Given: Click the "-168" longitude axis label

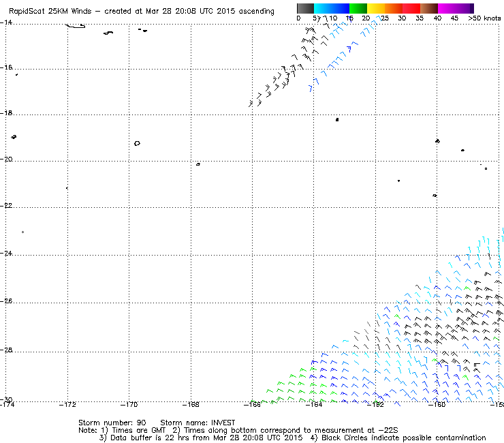Looking at the screenshot, I should [x=191, y=405].
